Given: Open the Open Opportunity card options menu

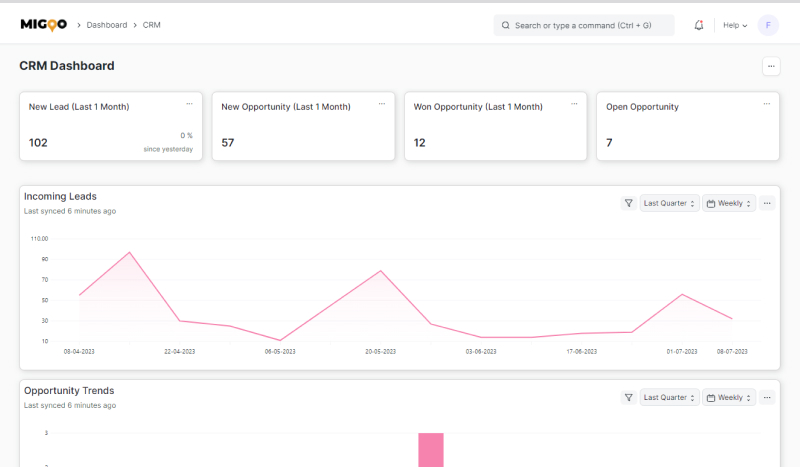Looking at the screenshot, I should click(767, 103).
